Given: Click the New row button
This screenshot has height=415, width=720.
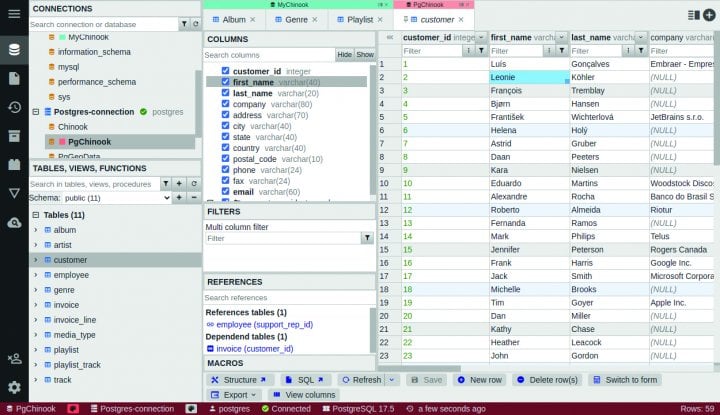Looking at the screenshot, I should [x=480, y=380].
